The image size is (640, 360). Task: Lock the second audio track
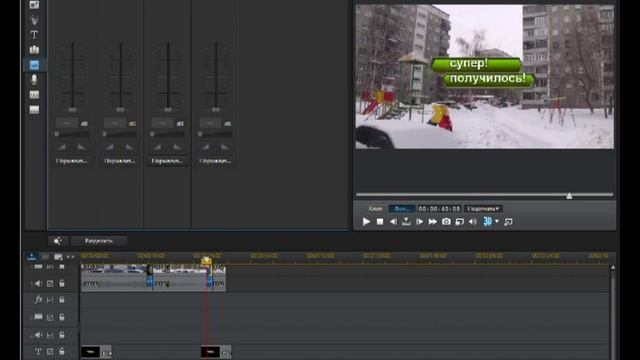[x=62, y=335]
